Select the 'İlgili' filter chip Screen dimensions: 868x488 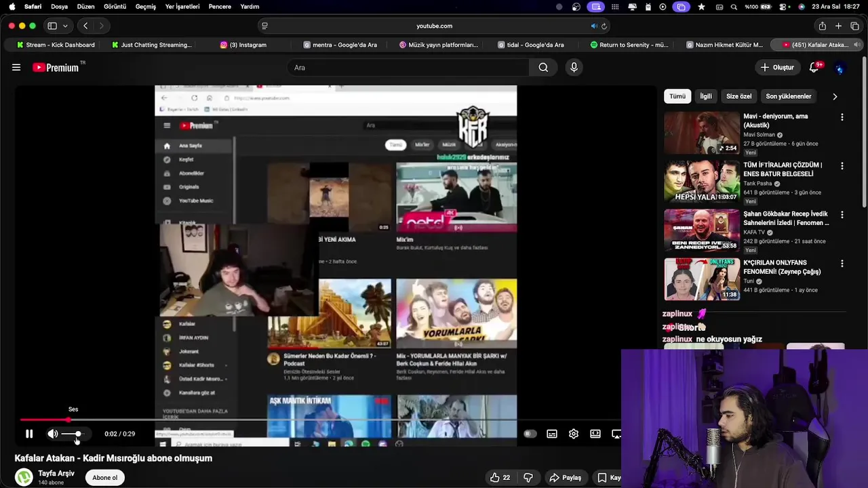(x=706, y=96)
